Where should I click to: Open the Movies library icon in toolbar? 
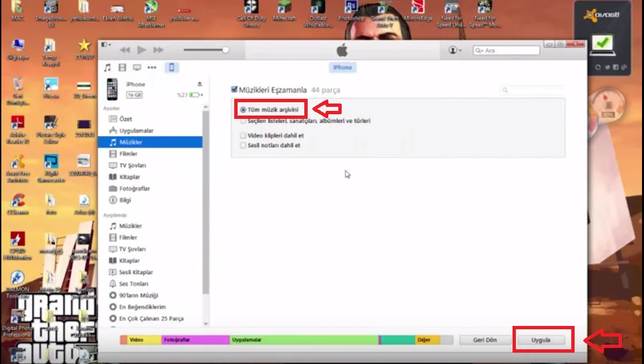pos(122,67)
